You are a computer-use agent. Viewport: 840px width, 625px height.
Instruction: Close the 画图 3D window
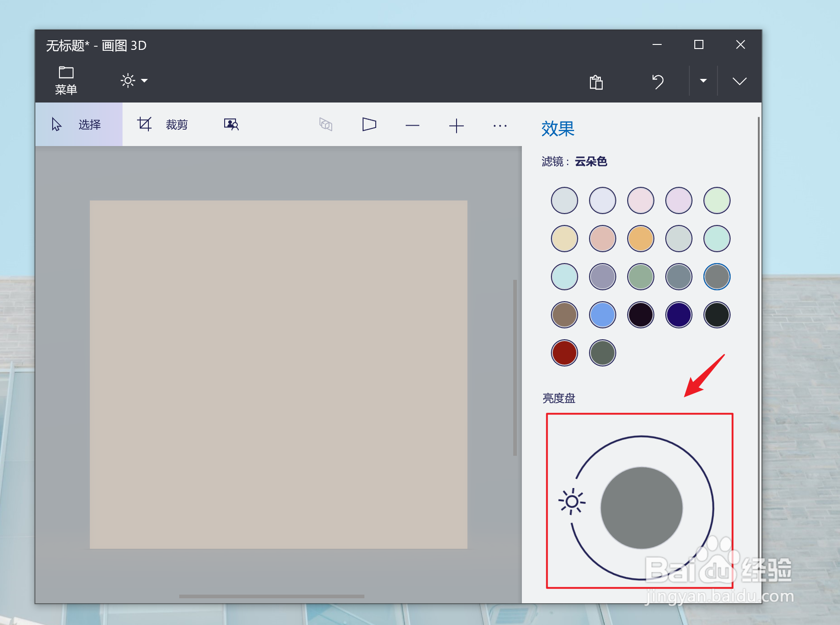tap(741, 44)
